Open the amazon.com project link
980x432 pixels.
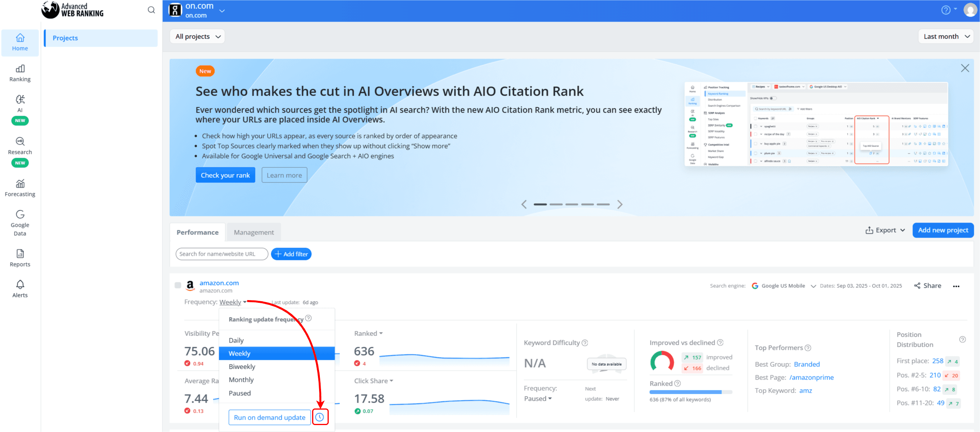219,283
